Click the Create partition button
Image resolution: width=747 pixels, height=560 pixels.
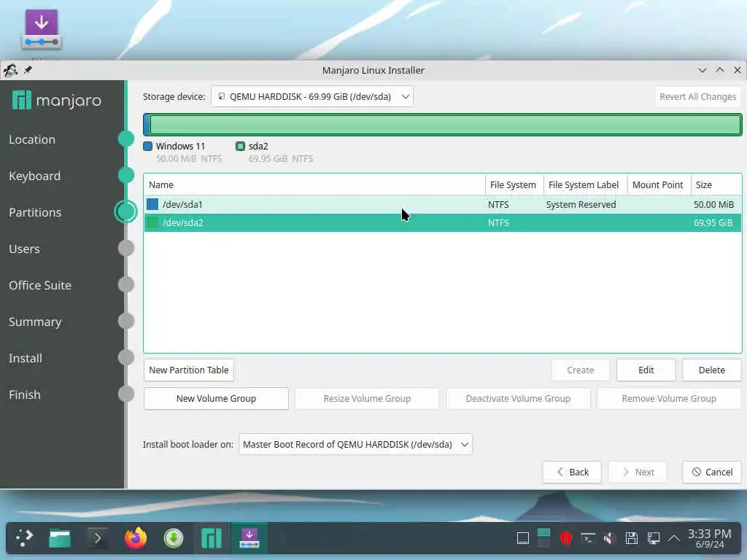pyautogui.click(x=580, y=370)
